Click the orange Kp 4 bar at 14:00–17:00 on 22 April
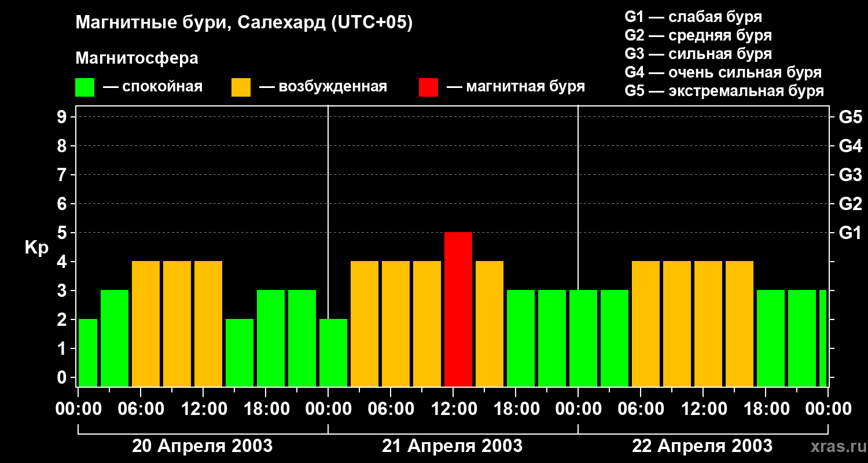Image resolution: width=868 pixels, height=463 pixels. [x=740, y=324]
